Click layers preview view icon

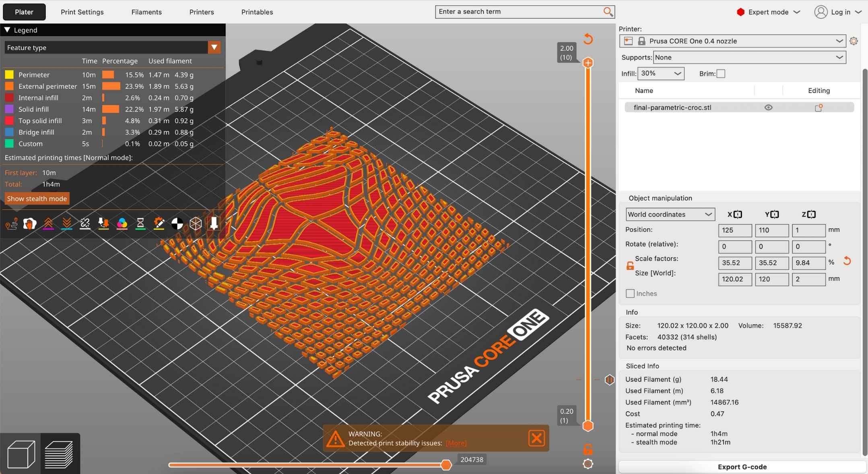click(59, 454)
